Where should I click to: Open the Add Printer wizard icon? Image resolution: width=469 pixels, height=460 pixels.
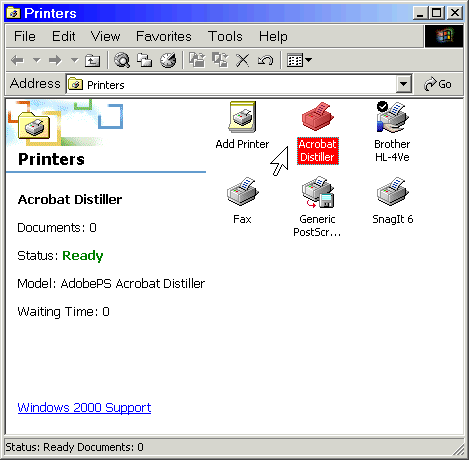(x=242, y=117)
